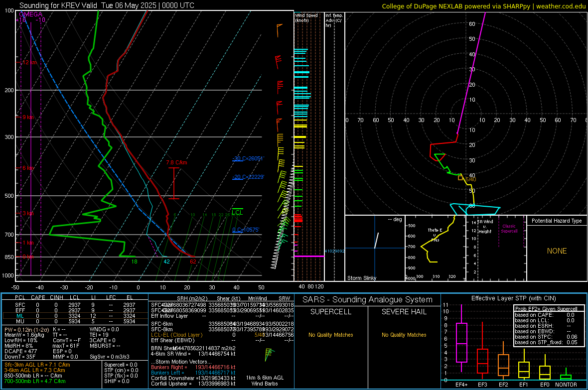Click '3-6km AGL LR = 7.3 C/km'
Screen dimensions: 588x390
point(34,370)
